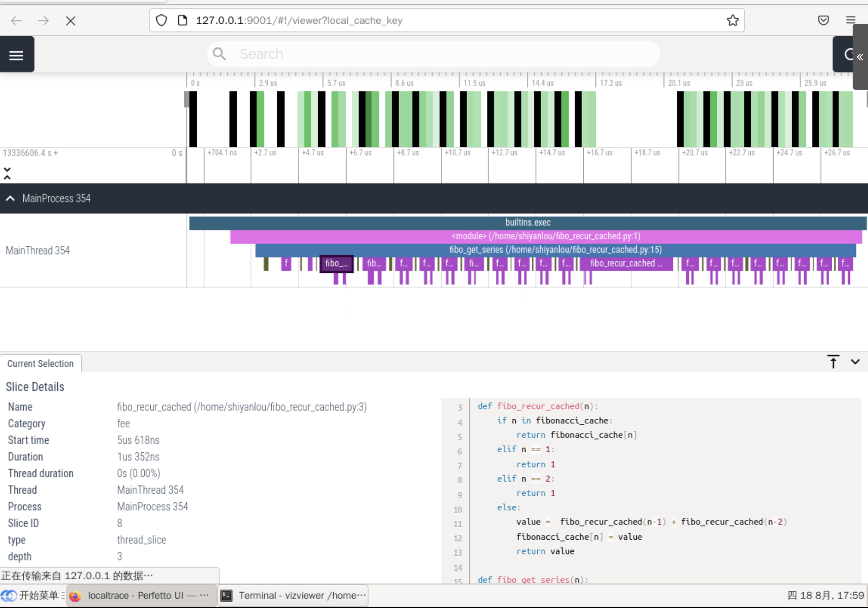Select the <module> fibo_recur_cached.py:1 slice
This screenshot has width=868, height=608.
click(546, 236)
